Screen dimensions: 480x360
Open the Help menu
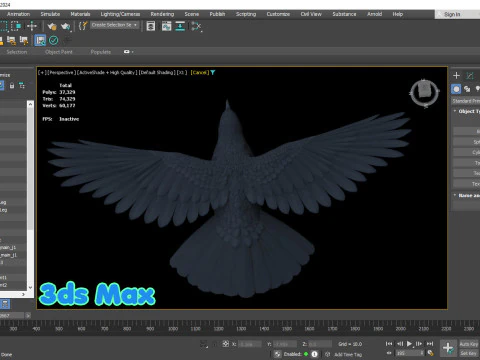[398, 14]
